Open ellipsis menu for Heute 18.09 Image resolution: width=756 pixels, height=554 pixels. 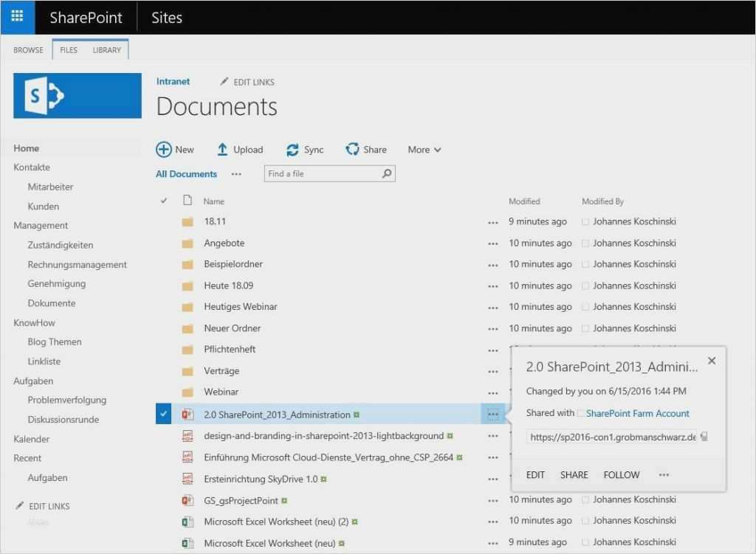[492, 286]
